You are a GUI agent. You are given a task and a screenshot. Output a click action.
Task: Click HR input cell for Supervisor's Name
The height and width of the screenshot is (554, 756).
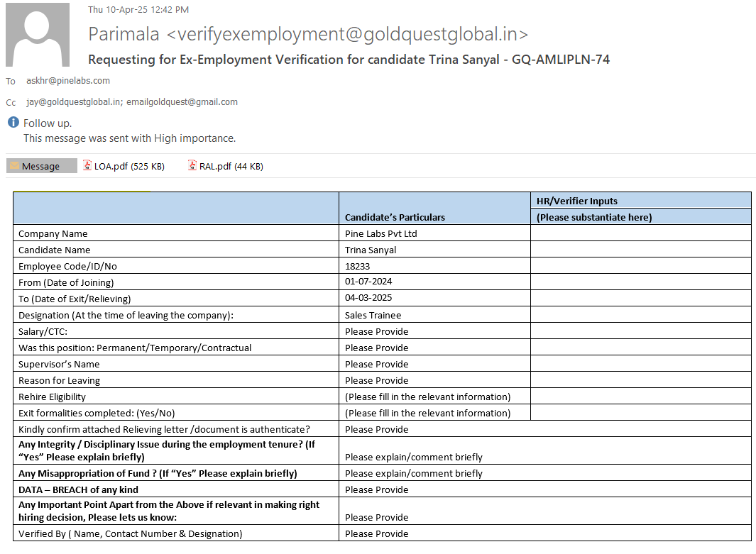click(x=640, y=364)
